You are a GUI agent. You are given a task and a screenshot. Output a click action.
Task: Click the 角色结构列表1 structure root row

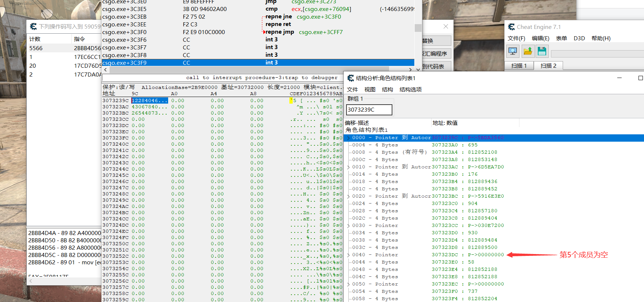click(366, 130)
